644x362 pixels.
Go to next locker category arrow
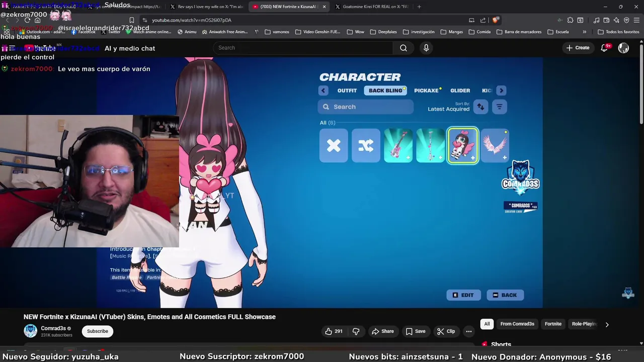501,90
